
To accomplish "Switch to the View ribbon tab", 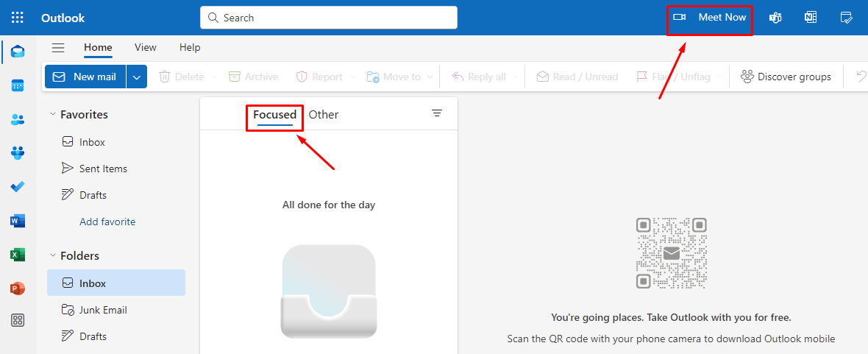I will point(146,48).
